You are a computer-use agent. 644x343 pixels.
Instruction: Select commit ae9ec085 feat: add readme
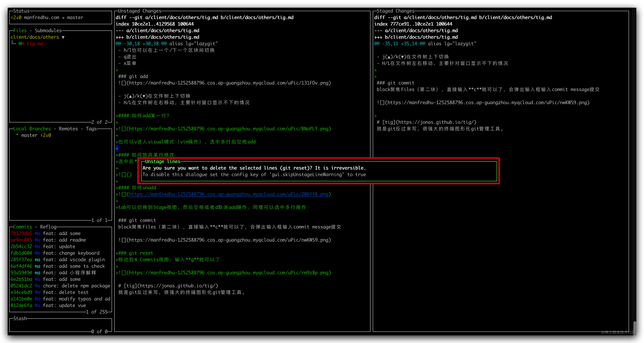pyautogui.click(x=48, y=240)
